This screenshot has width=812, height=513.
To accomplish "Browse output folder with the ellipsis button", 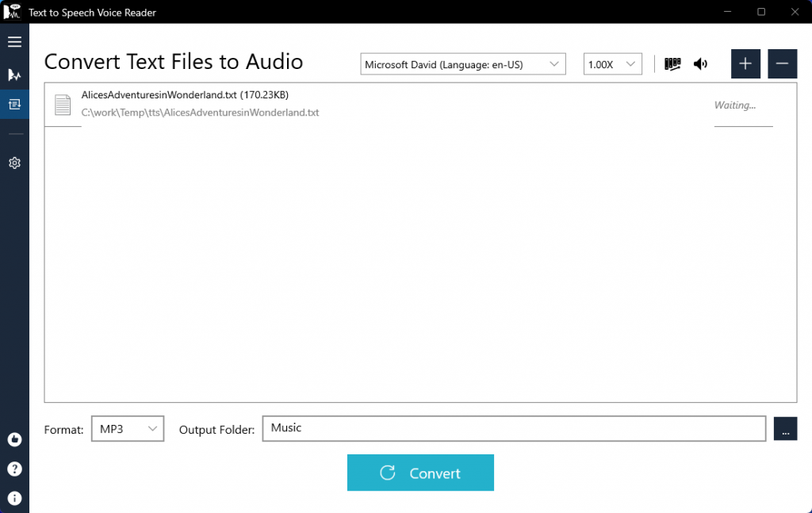I will tap(785, 429).
